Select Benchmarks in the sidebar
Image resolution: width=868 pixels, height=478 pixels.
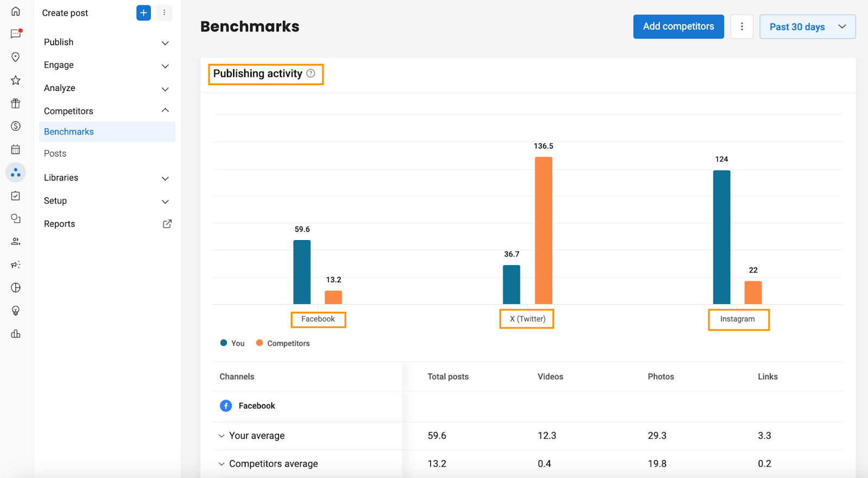tap(107, 132)
